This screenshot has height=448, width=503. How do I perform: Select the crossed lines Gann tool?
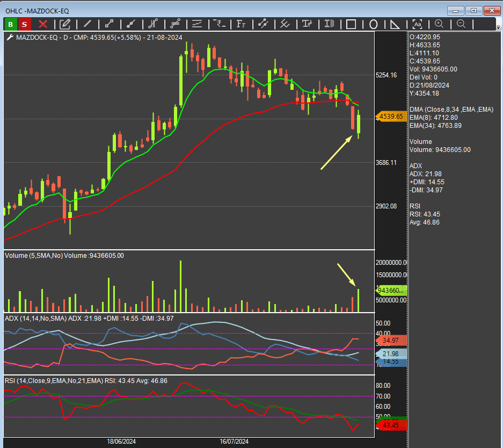pyautogui.click(x=285, y=24)
